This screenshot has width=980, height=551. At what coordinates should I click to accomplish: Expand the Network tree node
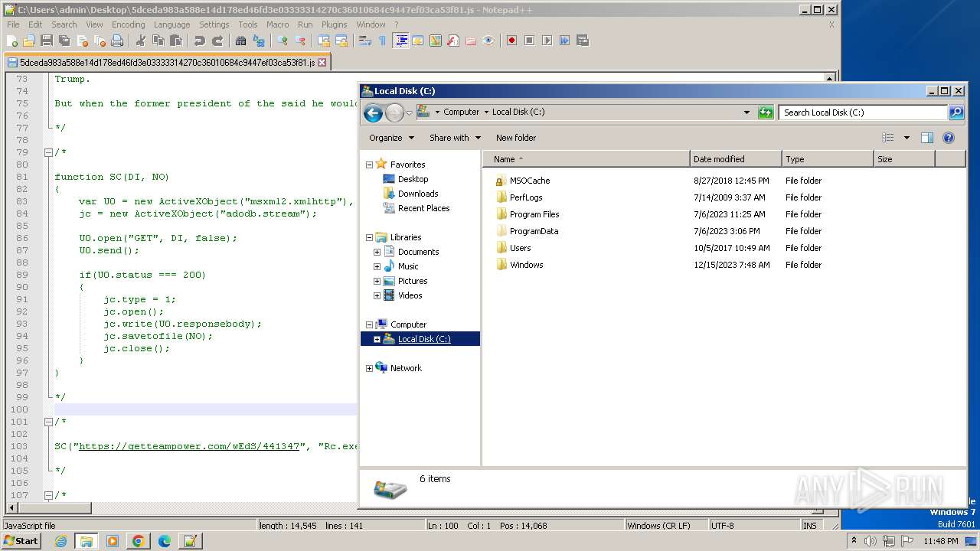click(x=369, y=368)
